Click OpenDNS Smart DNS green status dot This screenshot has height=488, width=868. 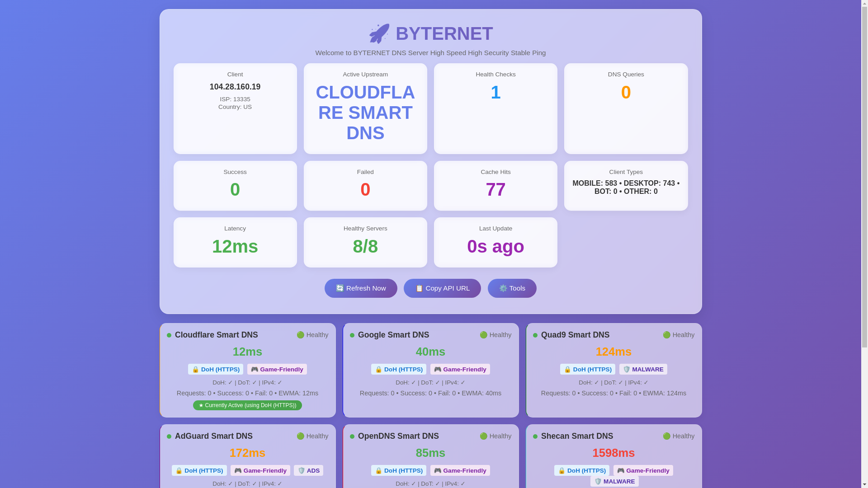tap(352, 436)
